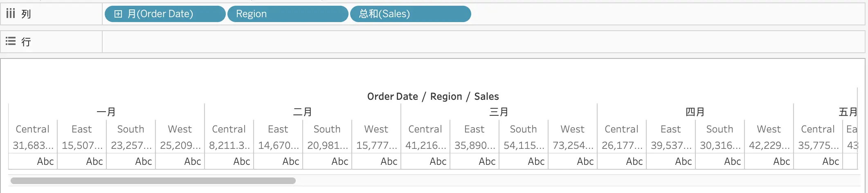Select the 三月 month header
The width and height of the screenshot is (868, 193).
click(x=499, y=112)
